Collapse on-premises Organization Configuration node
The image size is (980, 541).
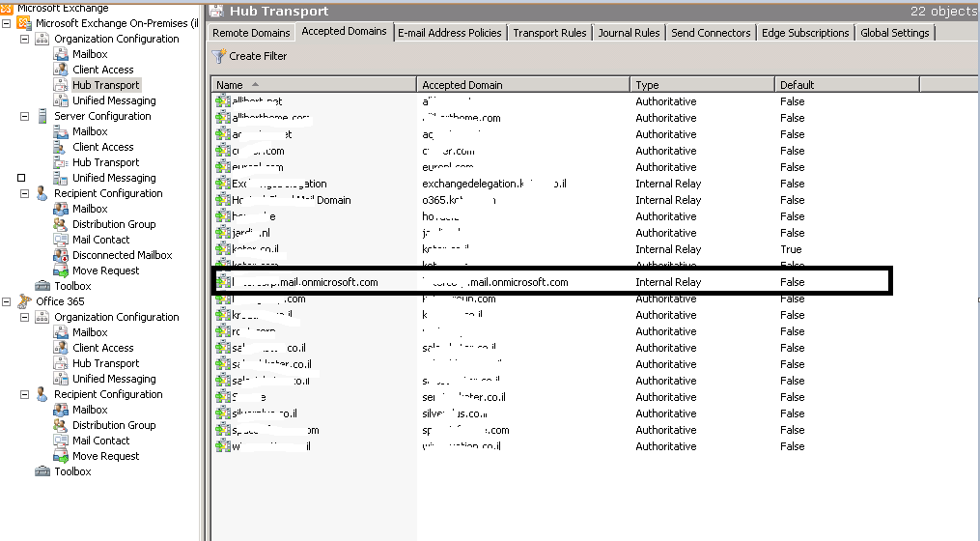tap(24, 39)
